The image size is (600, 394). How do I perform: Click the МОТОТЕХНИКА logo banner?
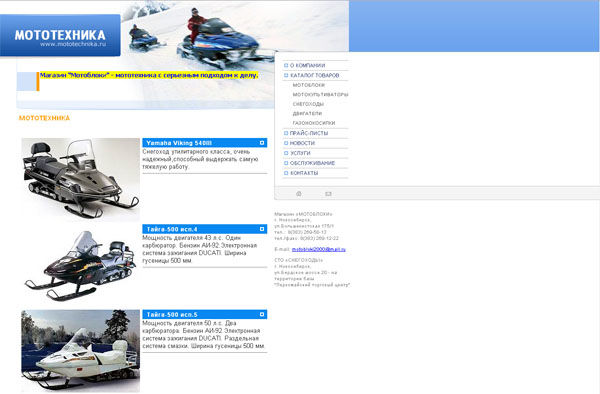pos(60,35)
